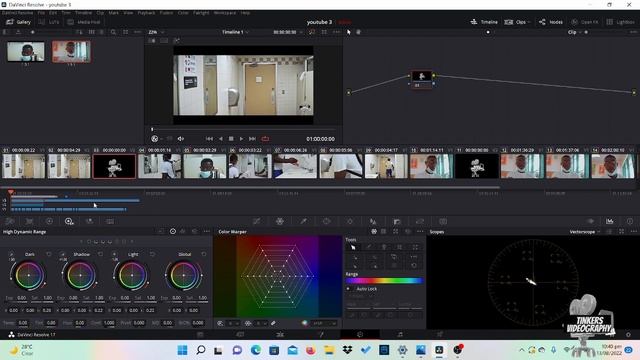
Task: Open Color Warper options three-dot menu
Action: 420,231
